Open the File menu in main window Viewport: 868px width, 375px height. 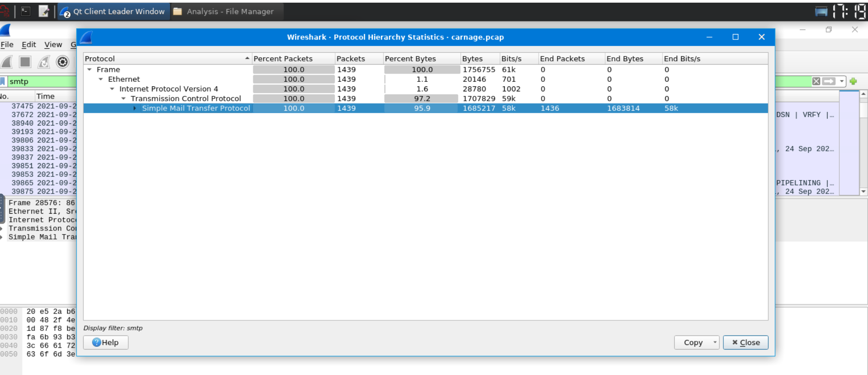pyautogui.click(x=7, y=45)
